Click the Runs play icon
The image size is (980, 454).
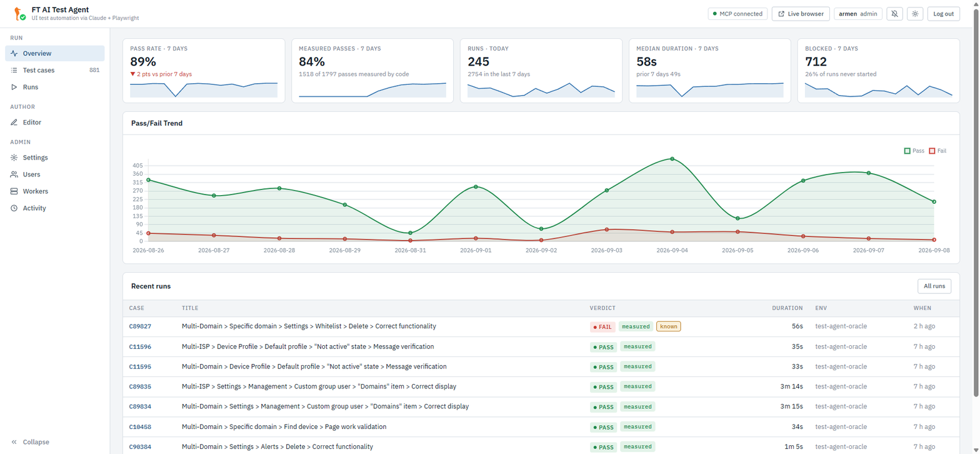[14, 87]
